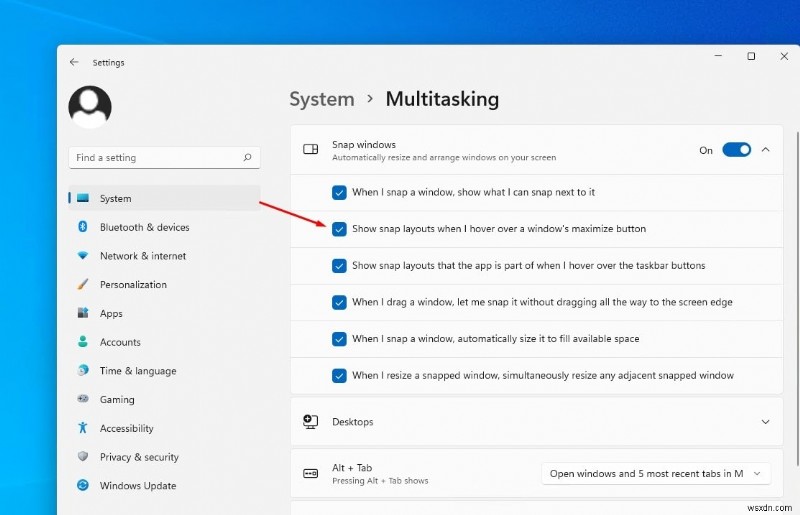The image size is (800, 515).
Task: Click the Time & language globe icon
Action: (83, 370)
